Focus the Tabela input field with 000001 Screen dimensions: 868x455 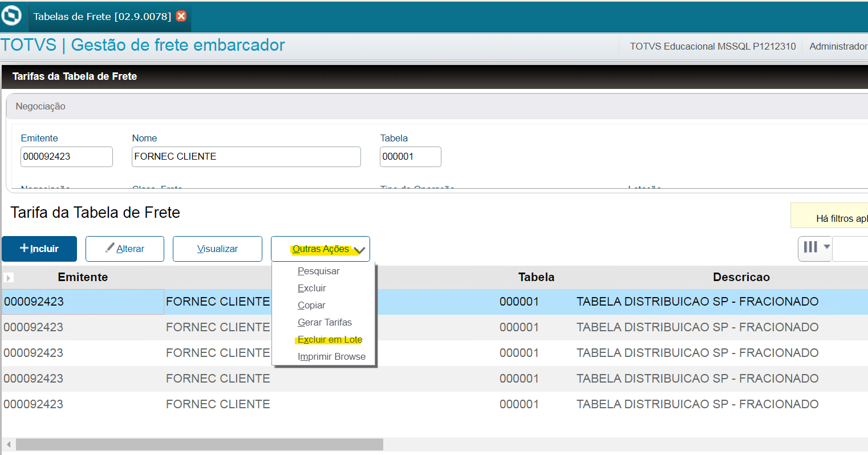pos(411,157)
